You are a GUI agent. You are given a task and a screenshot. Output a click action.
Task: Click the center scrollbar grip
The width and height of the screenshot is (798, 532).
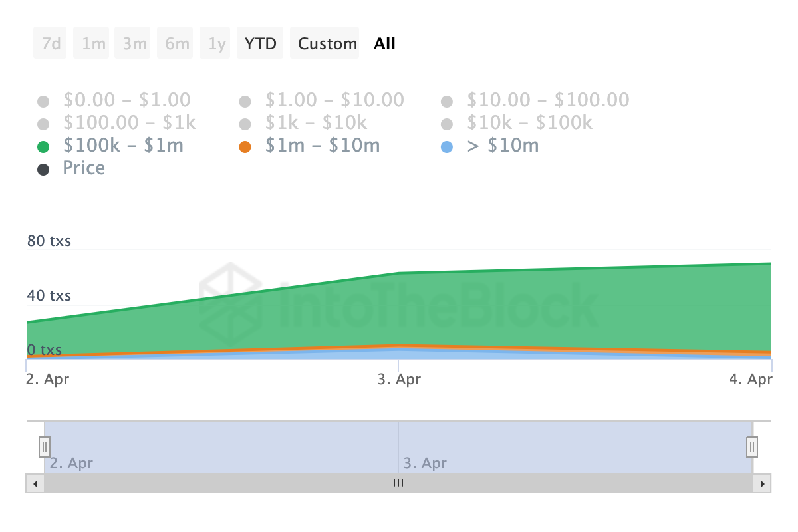click(x=398, y=483)
